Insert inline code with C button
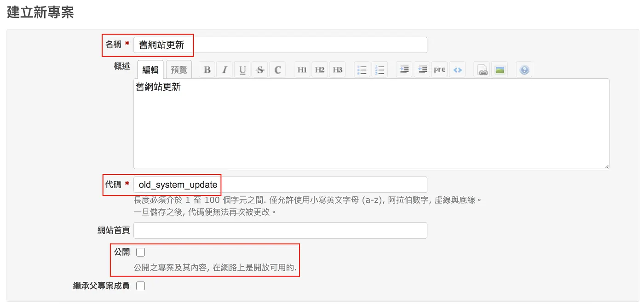 [x=277, y=70]
